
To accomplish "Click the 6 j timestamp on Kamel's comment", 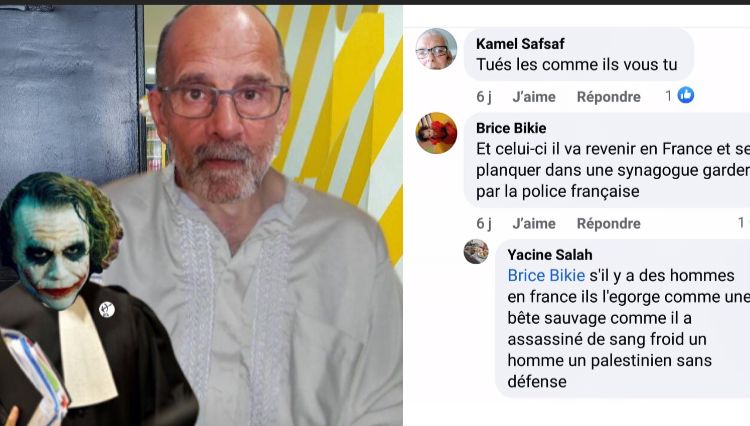I will pyautogui.click(x=484, y=97).
